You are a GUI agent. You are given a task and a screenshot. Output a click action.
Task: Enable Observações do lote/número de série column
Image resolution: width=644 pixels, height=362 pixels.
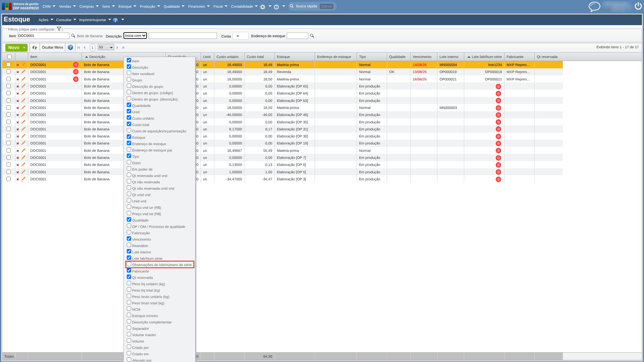pyautogui.click(x=129, y=264)
